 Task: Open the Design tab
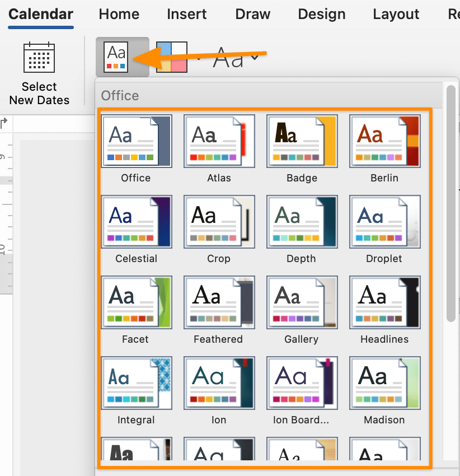click(322, 14)
